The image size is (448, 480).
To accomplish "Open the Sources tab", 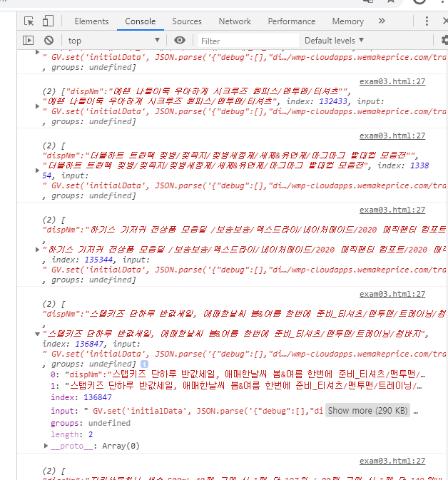I will click(187, 21).
